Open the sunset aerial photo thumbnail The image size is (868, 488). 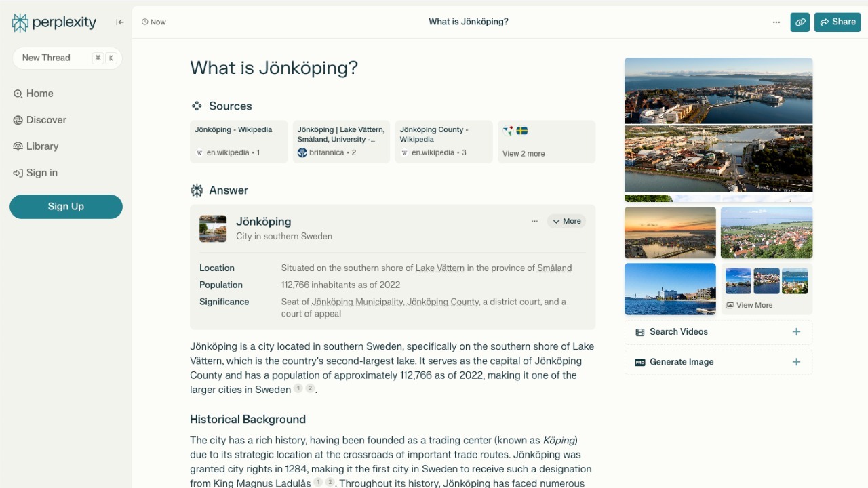click(670, 232)
